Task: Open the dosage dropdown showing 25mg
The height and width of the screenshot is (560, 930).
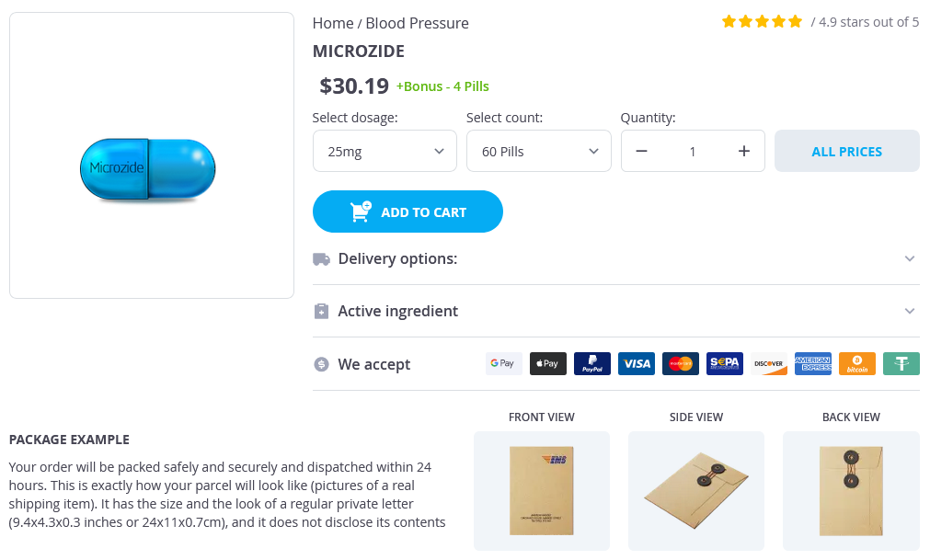Action: (x=385, y=152)
